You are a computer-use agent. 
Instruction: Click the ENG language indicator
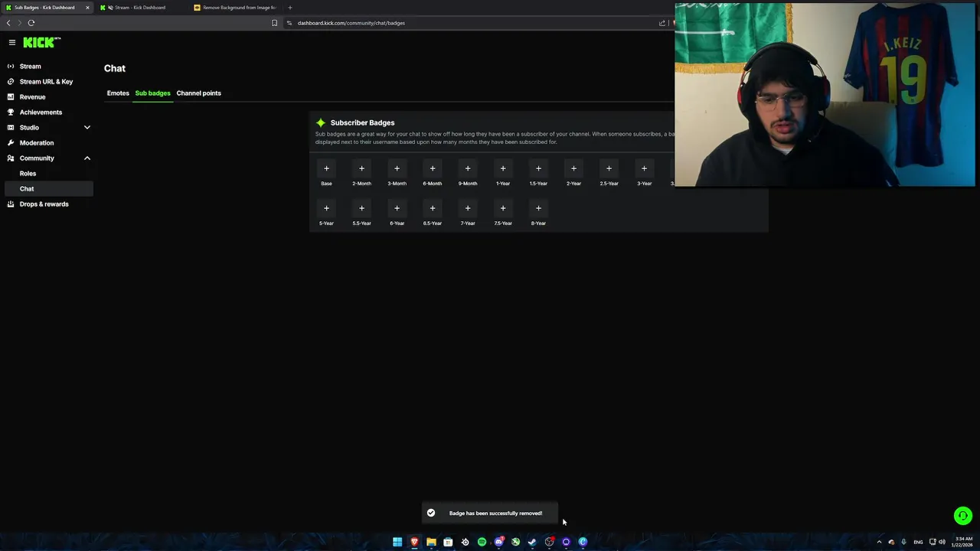click(x=918, y=542)
